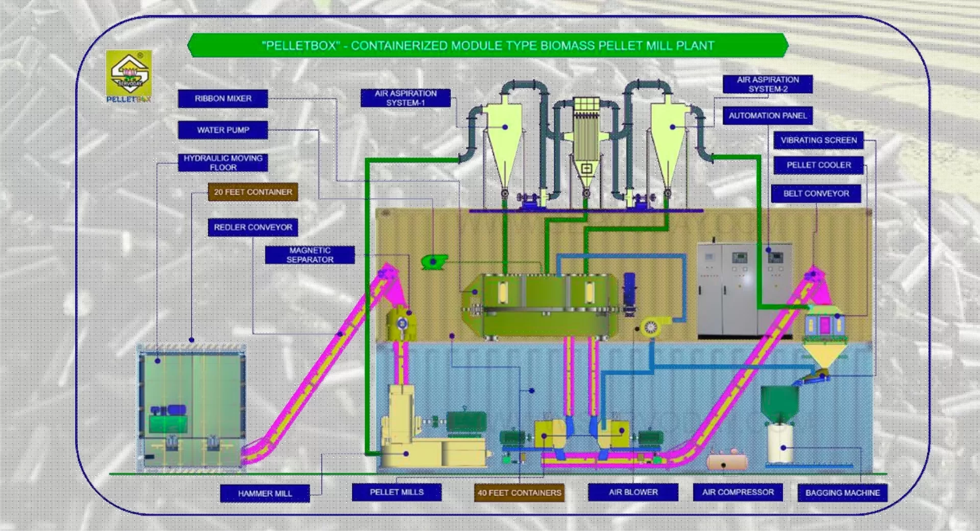The image size is (980, 531).
Task: Select the Ribbon Mixer label
Action: (223, 98)
